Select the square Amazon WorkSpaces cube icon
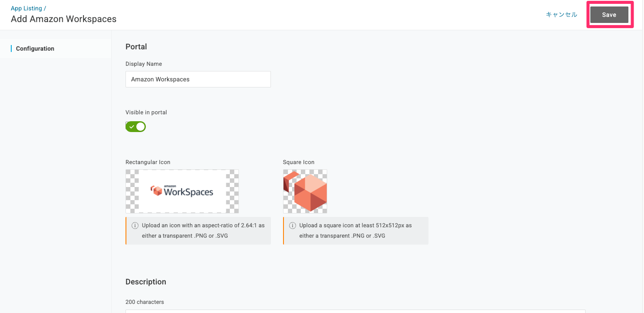644x313 pixels. click(305, 191)
